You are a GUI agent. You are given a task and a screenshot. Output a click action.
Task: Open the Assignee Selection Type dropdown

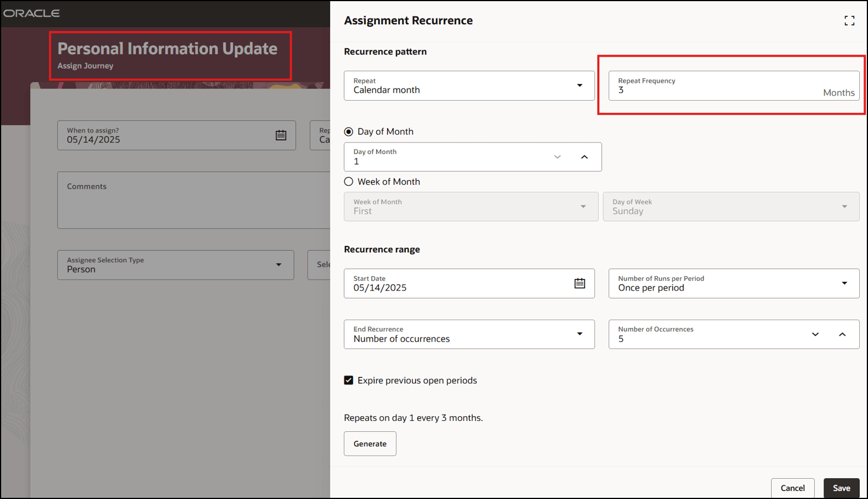tap(176, 265)
